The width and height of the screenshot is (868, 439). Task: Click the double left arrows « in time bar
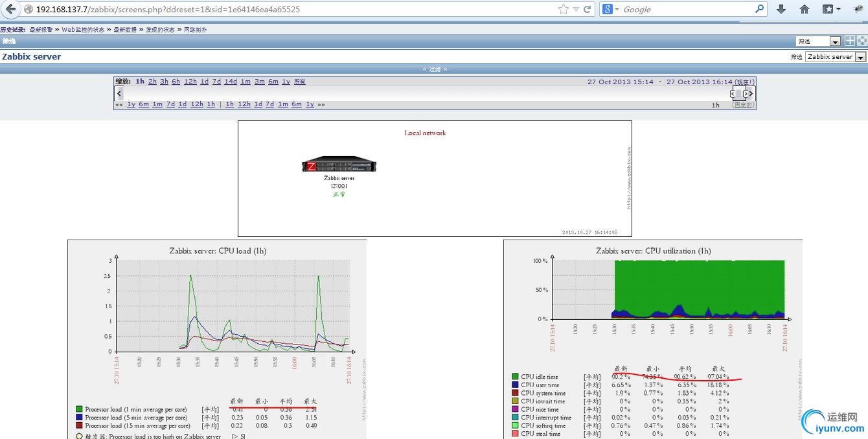(119, 104)
